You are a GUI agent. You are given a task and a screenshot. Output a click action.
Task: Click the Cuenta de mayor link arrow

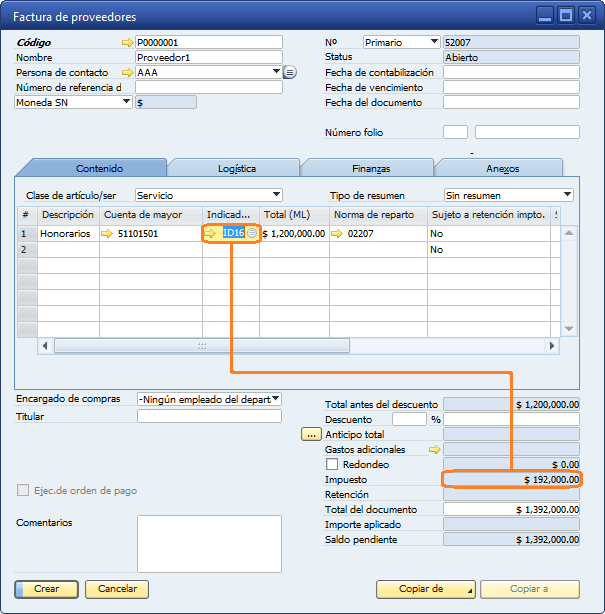tap(107, 233)
